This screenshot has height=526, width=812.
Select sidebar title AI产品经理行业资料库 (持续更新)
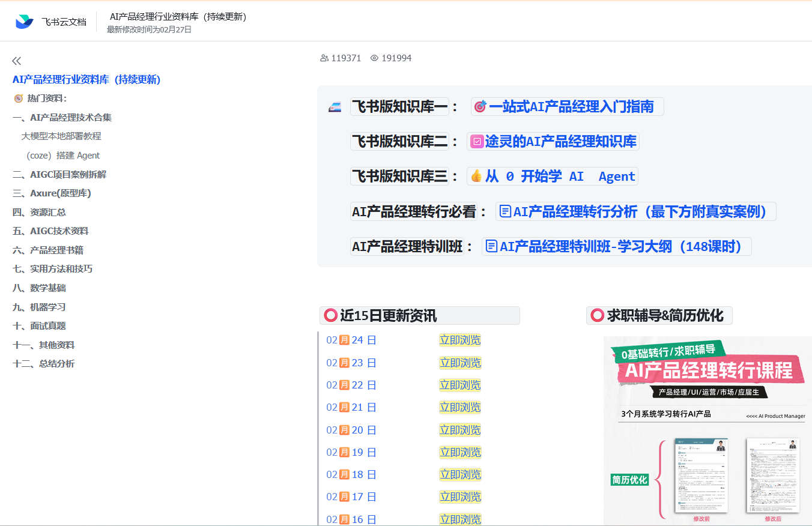tap(86, 79)
